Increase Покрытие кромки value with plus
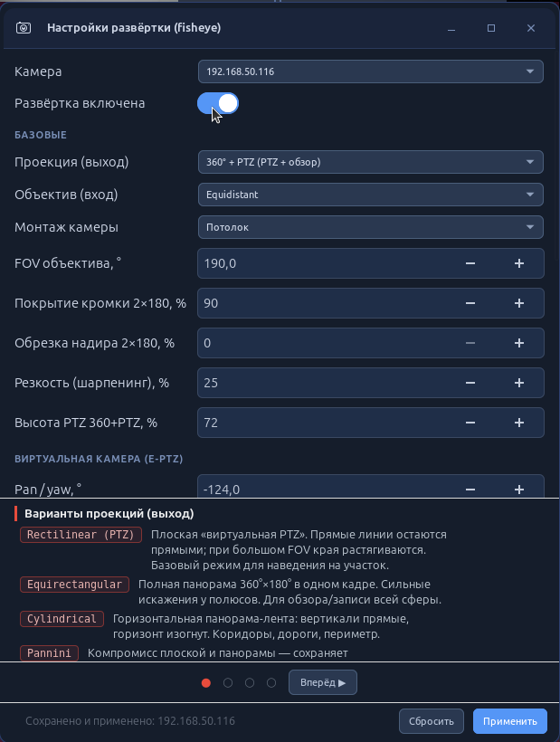This screenshot has height=742, width=560. coord(519,303)
